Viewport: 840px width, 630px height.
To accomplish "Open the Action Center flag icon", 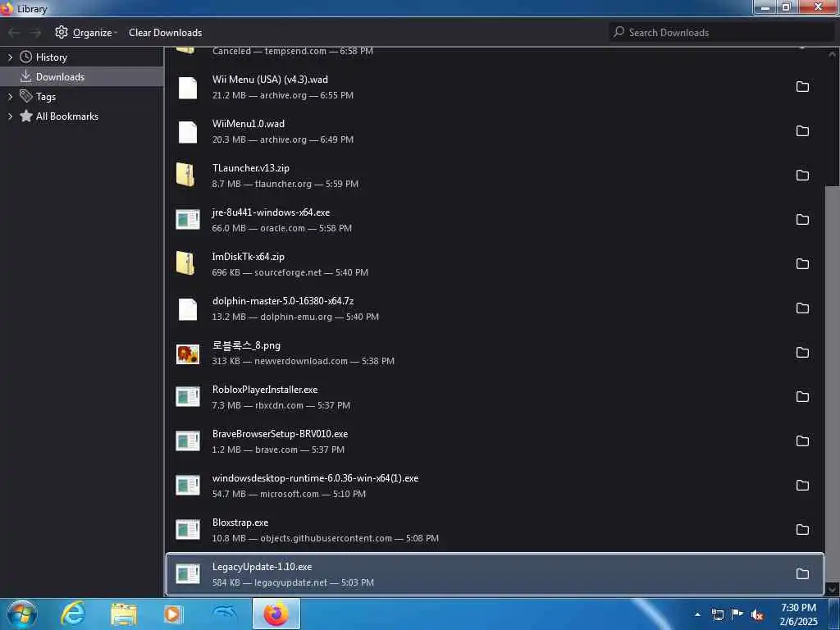I will click(x=737, y=614).
